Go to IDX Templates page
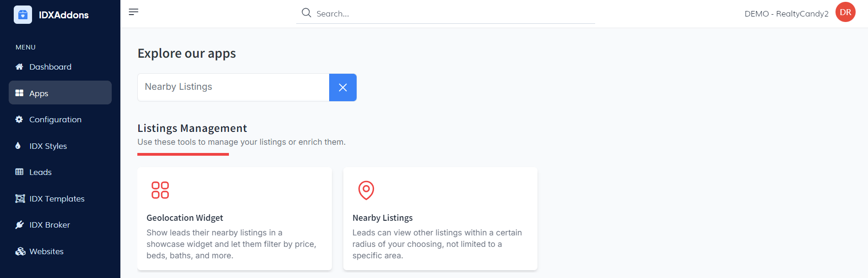868x278 pixels. coord(57,199)
